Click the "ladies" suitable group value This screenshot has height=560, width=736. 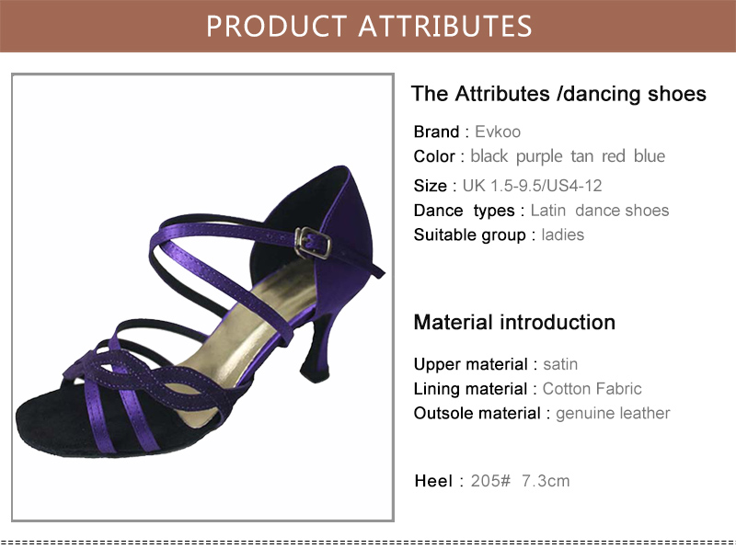(562, 234)
